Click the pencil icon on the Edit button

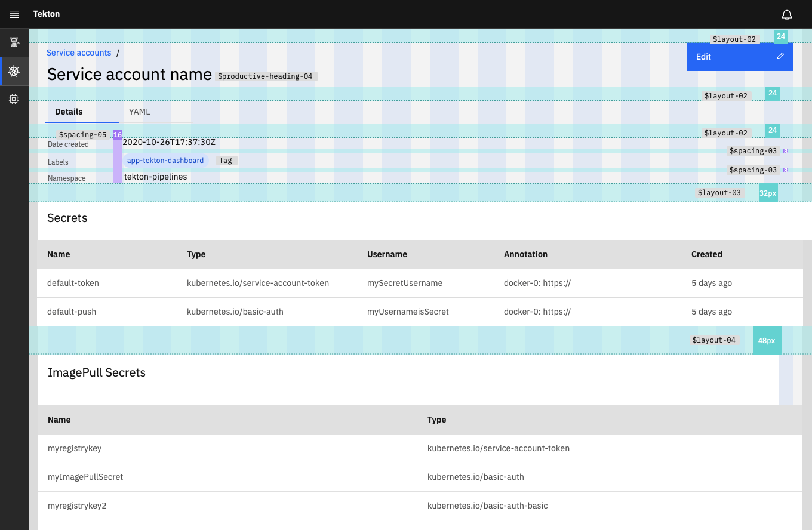[x=780, y=56]
